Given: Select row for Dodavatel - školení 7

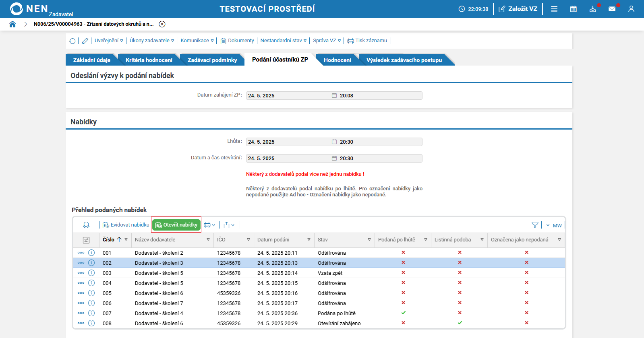Looking at the screenshot, I should pos(159,303).
